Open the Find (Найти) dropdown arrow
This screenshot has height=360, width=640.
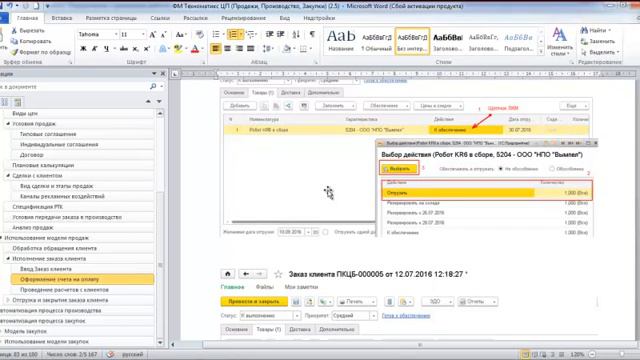[x=609, y=31]
